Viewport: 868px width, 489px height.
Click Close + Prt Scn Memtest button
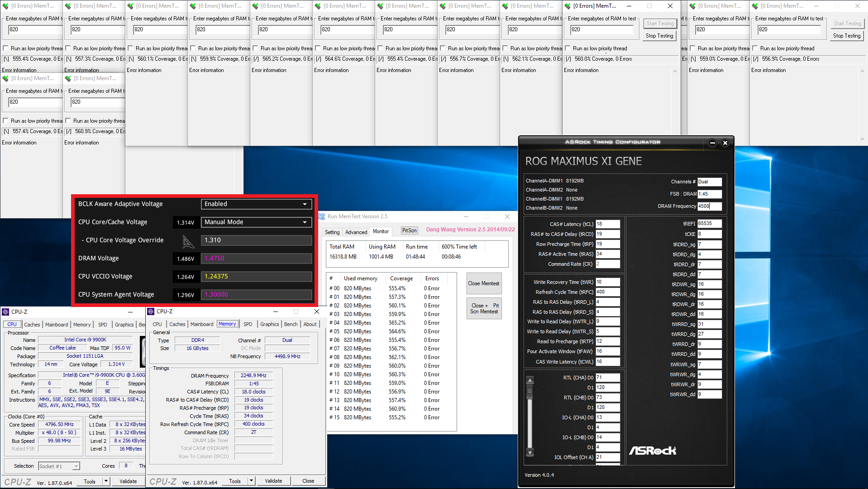[x=484, y=308]
